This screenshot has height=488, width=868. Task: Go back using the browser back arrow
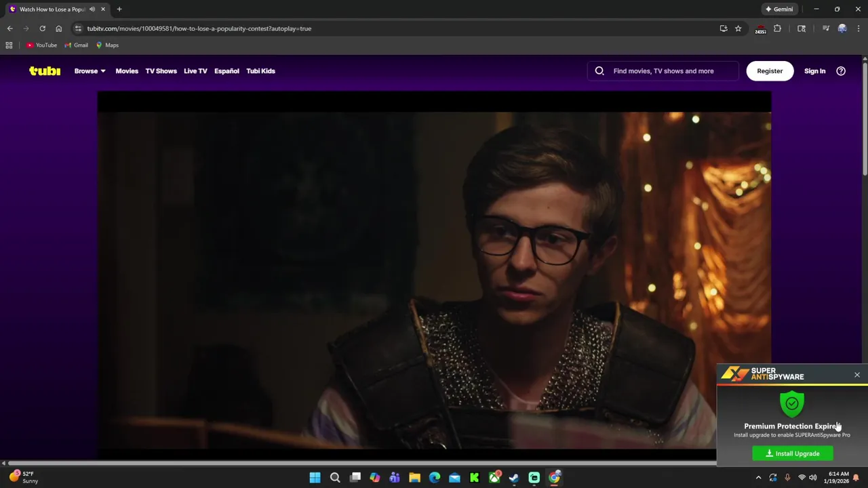(9, 28)
